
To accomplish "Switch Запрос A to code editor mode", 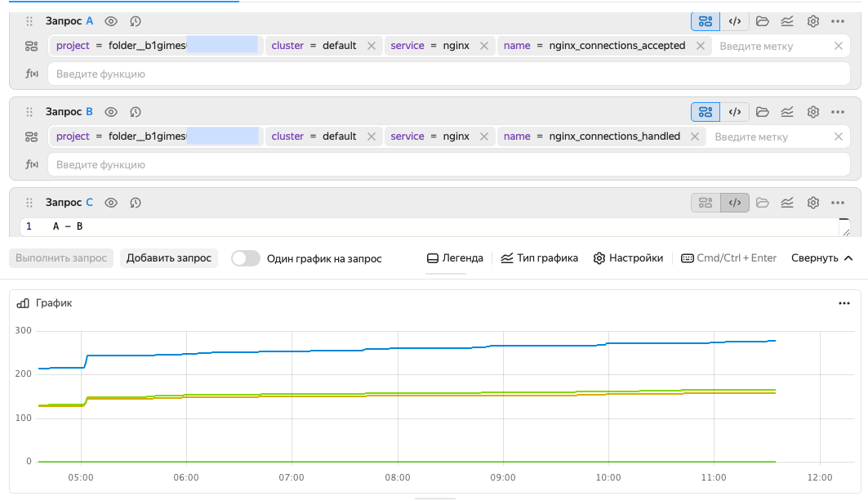I will pyautogui.click(x=734, y=21).
